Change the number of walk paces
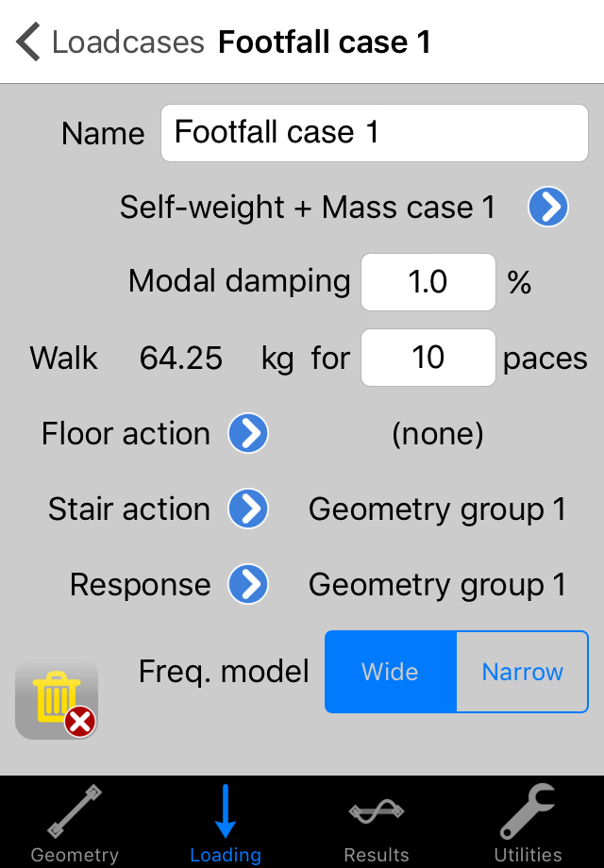The height and width of the screenshot is (868, 604). coord(428,358)
